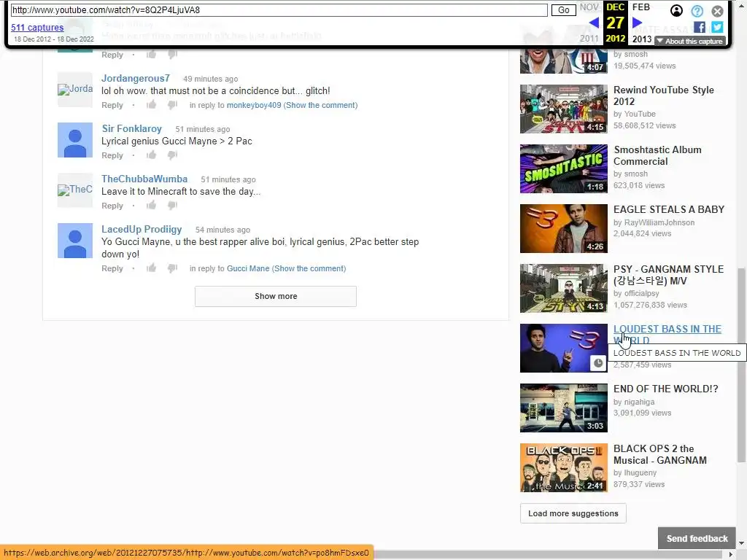Open TheChubbaWumba's broken avatar image
Screen dimensions: 747x560
[75, 190]
